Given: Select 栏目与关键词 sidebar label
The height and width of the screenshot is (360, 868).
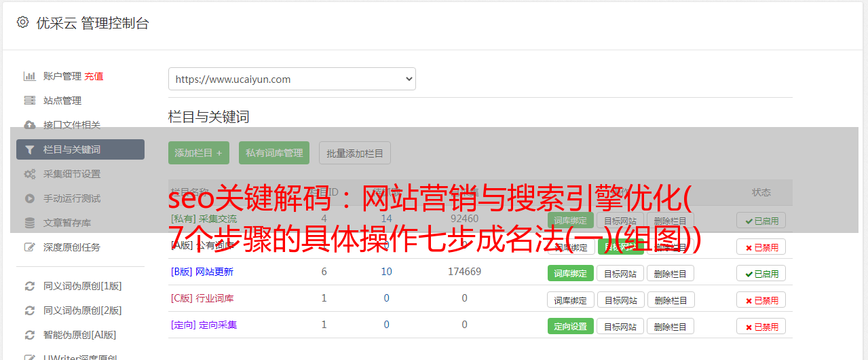Looking at the screenshot, I should coord(72,149).
